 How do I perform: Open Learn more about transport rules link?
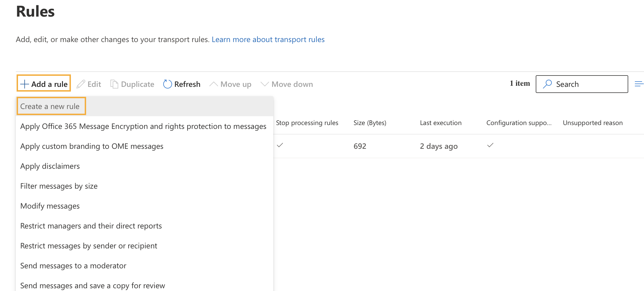(268, 40)
